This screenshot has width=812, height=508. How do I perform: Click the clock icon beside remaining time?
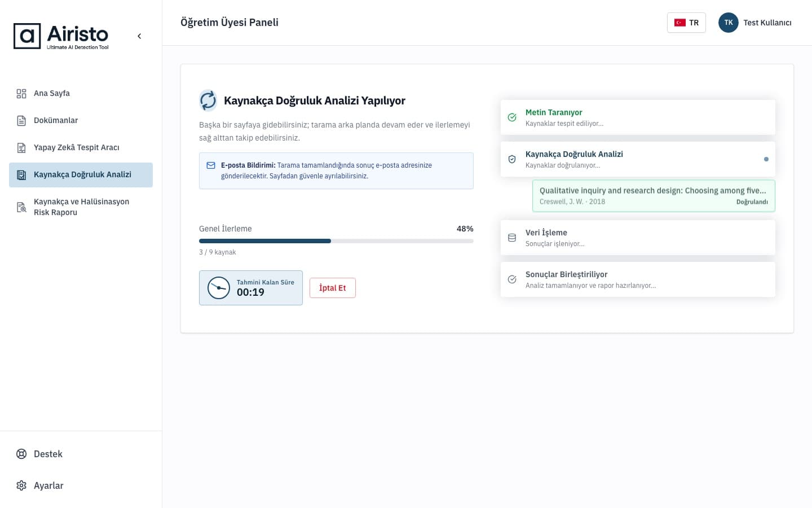click(x=219, y=288)
